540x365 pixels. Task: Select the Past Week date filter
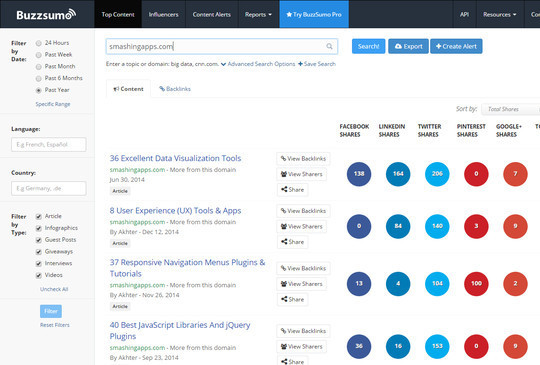click(39, 55)
